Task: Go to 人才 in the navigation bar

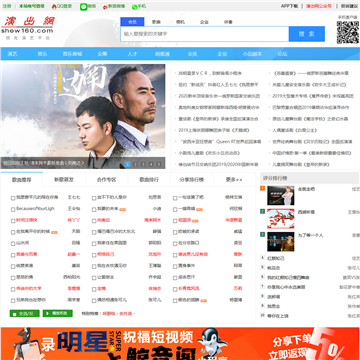Action: (x=132, y=54)
